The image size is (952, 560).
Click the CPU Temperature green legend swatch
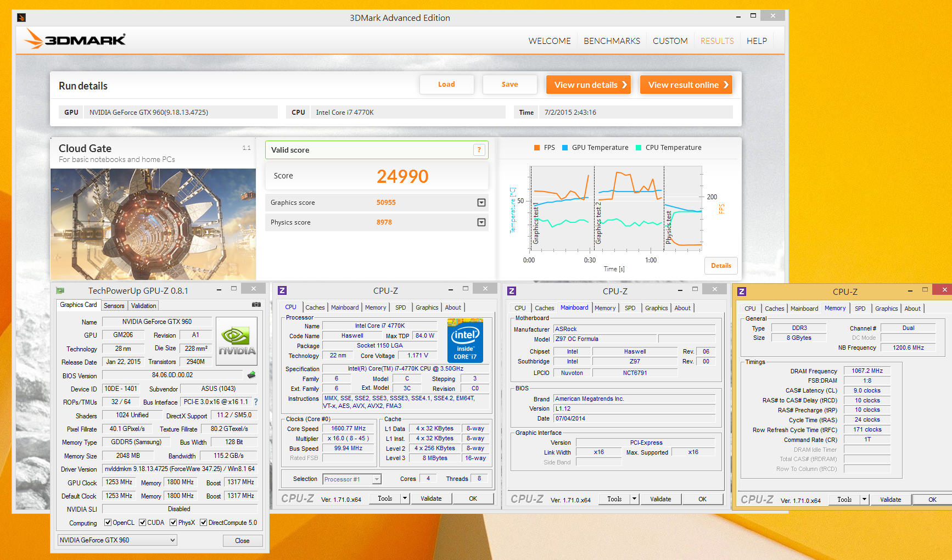639,148
